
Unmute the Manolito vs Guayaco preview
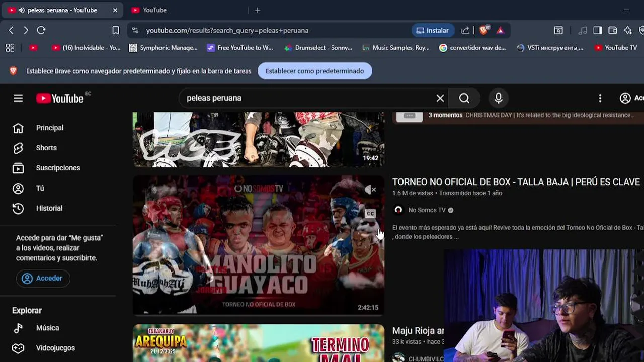(370, 190)
